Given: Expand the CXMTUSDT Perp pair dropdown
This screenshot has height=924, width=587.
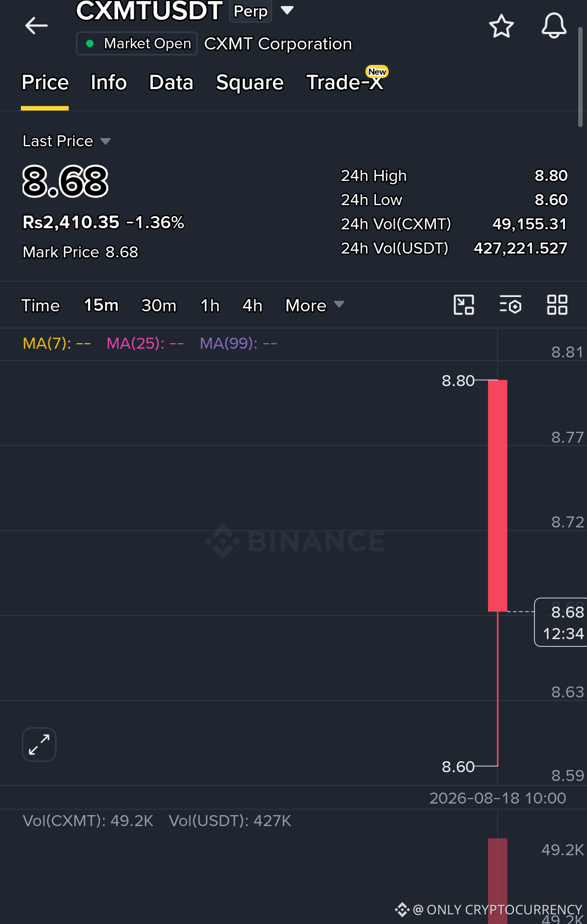Looking at the screenshot, I should (x=287, y=10).
